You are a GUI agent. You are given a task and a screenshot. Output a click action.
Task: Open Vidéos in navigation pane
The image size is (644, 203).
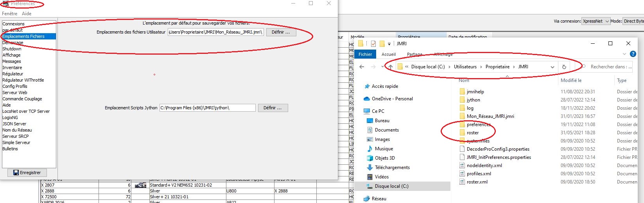click(x=382, y=177)
